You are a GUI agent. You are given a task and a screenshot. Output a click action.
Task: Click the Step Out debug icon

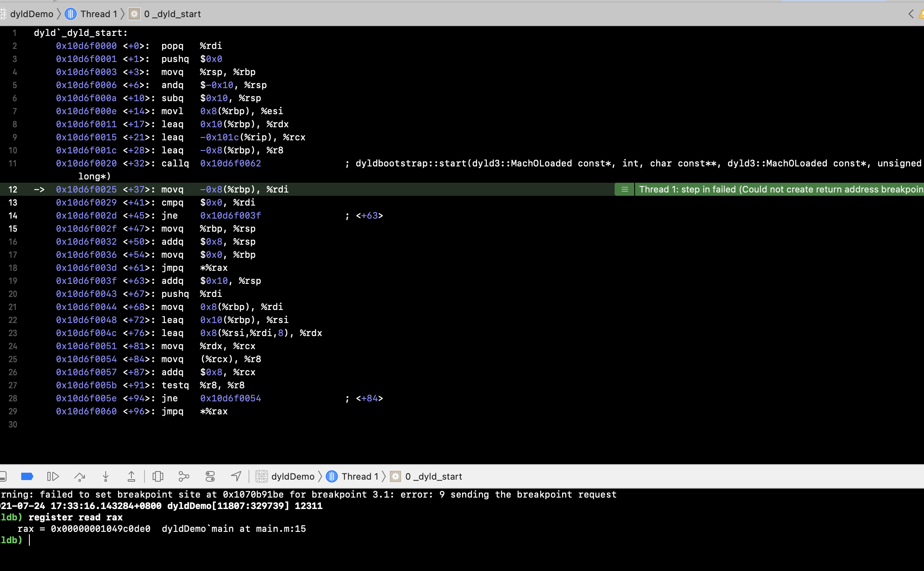(131, 476)
